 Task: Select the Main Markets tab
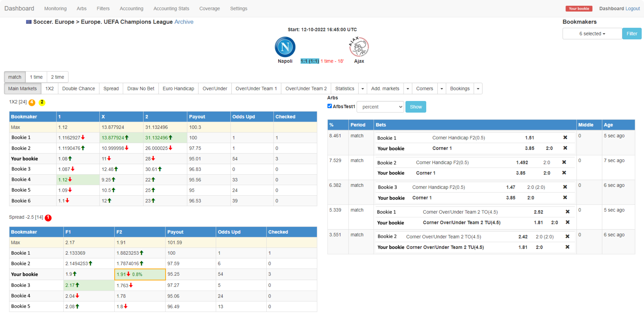click(22, 89)
